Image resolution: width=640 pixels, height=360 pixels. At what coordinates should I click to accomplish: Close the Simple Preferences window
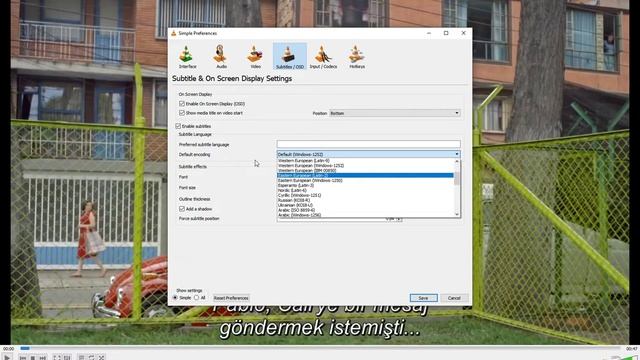(463, 33)
